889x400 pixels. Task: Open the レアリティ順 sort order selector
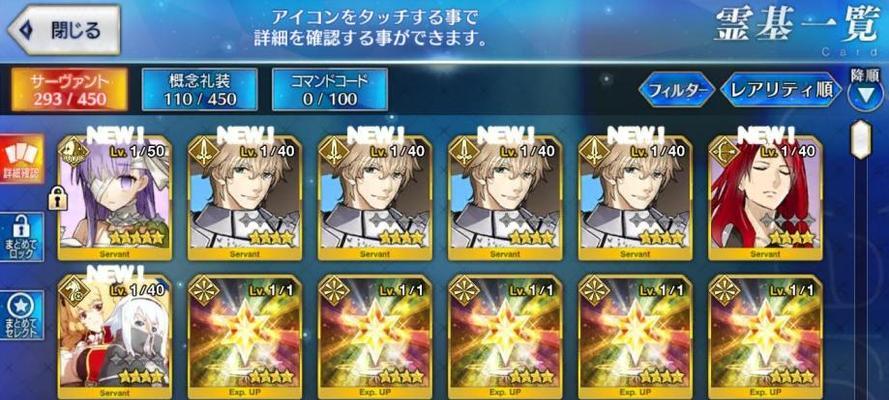tap(781, 90)
